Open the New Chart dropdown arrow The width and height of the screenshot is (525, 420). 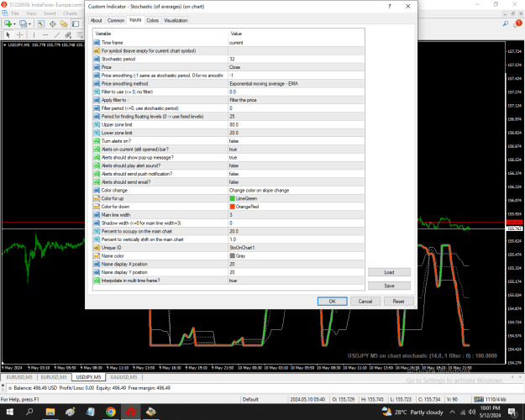14,24
